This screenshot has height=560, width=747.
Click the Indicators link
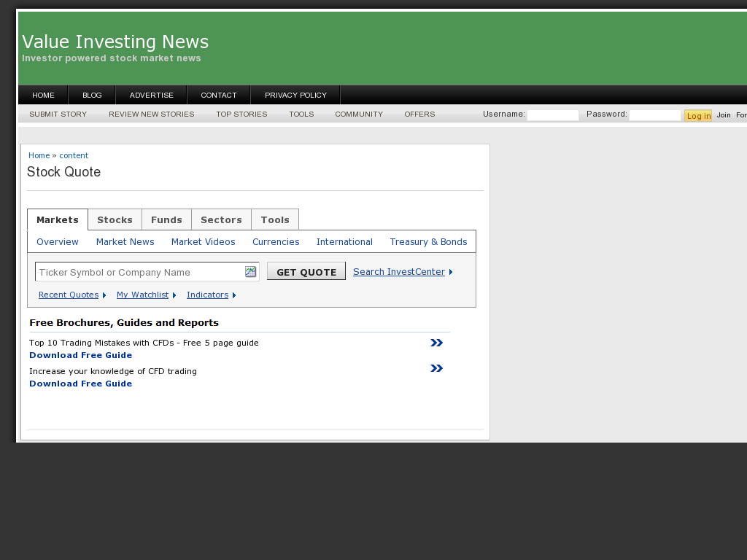tap(208, 295)
